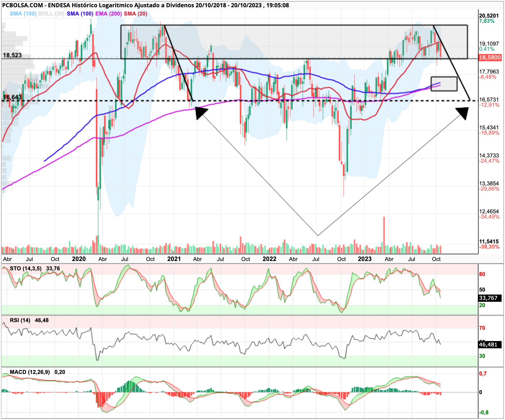
Task: Click the STO (14,3,5) indicator title
Action: point(26,269)
